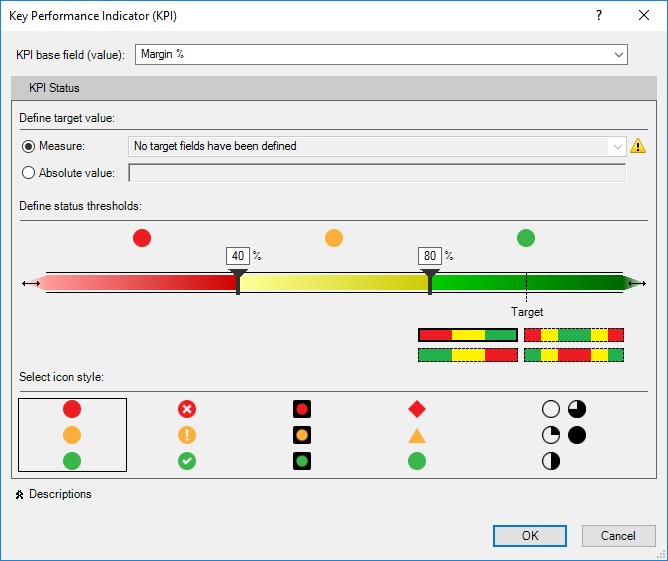The height and width of the screenshot is (561, 668).
Task: Click the yellow warning icon beside Measure
Action: tap(638, 146)
